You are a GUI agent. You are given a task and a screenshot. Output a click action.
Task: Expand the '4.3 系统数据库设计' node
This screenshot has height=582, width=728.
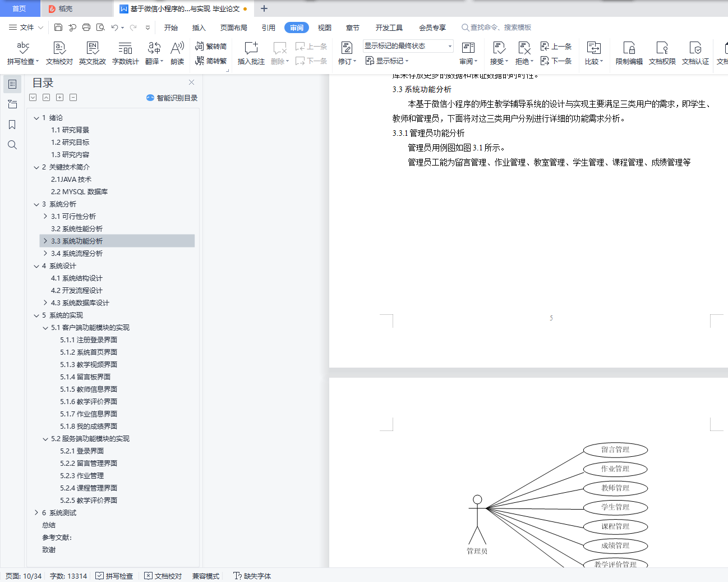click(x=45, y=303)
